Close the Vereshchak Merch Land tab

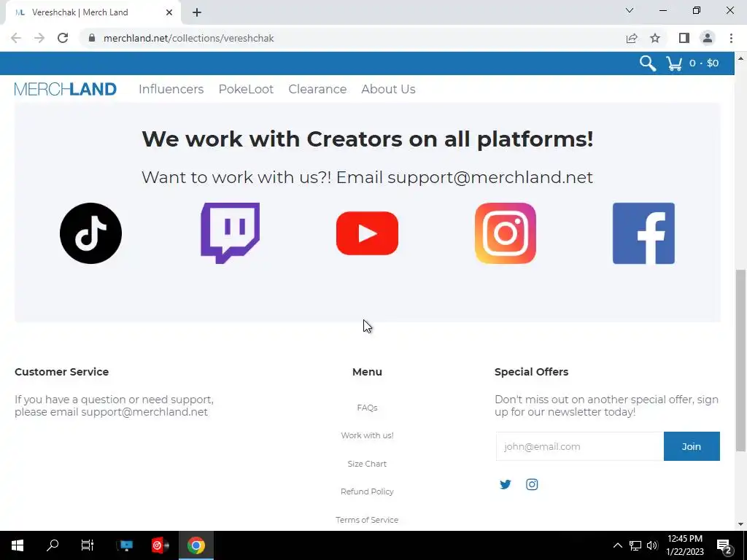(x=169, y=12)
